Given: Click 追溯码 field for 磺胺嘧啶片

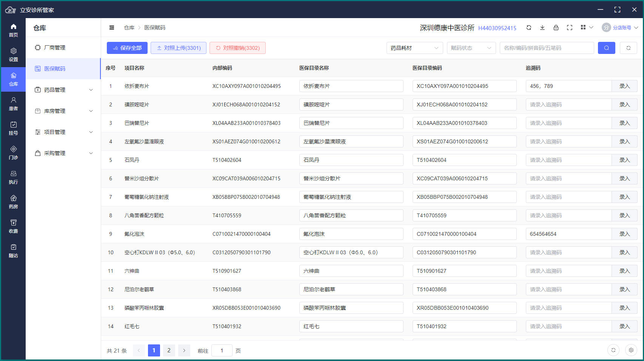Looking at the screenshot, I should point(569,104).
